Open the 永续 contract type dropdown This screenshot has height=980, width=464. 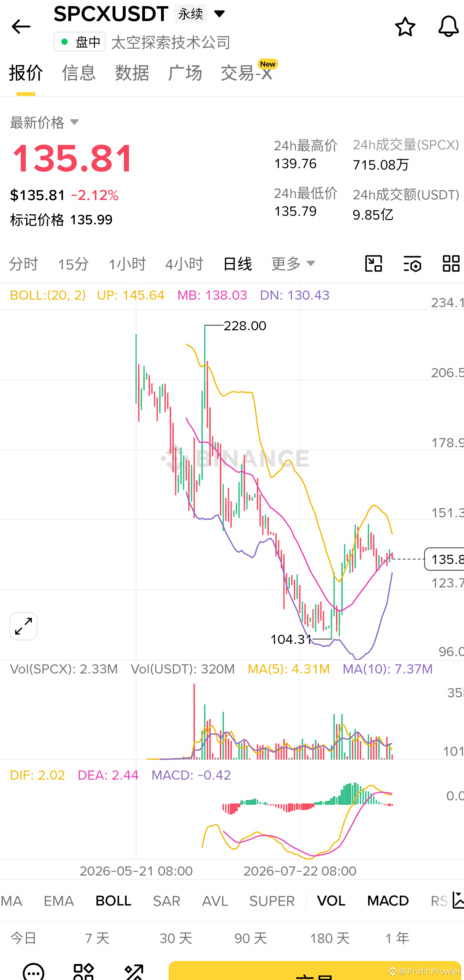point(200,14)
